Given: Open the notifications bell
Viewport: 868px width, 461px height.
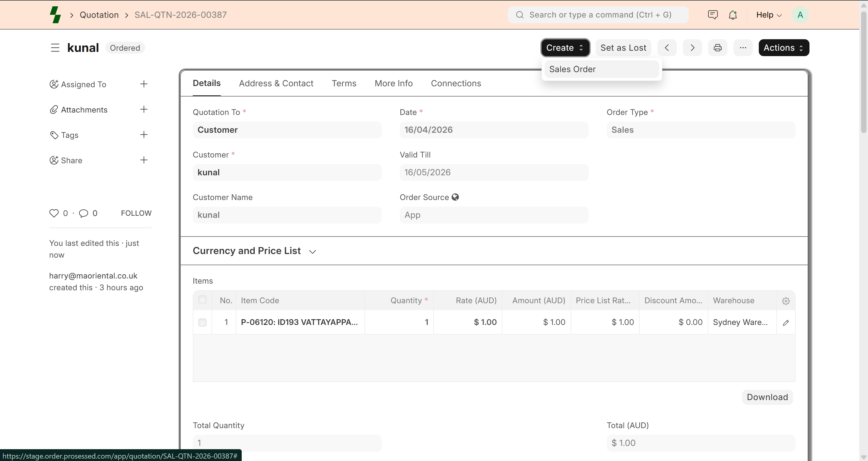Looking at the screenshot, I should (x=733, y=15).
